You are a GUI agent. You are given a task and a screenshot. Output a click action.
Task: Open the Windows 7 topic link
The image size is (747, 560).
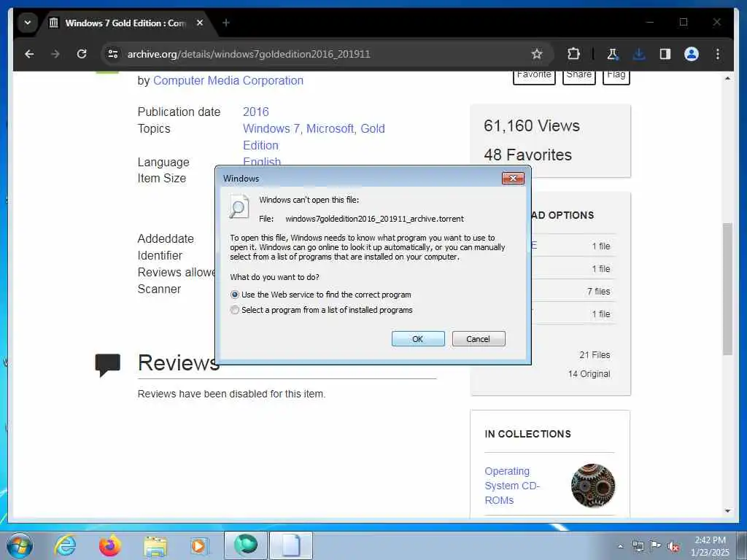pyautogui.click(x=271, y=128)
